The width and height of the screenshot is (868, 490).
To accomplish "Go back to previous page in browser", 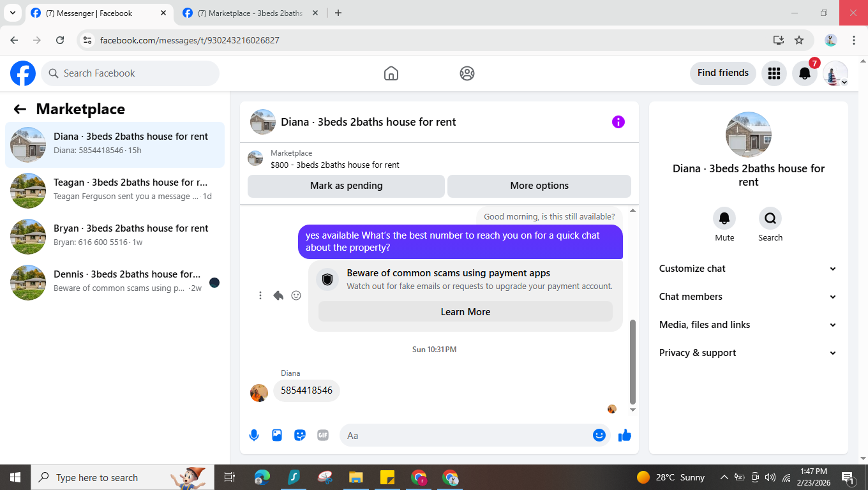I will [x=14, y=40].
